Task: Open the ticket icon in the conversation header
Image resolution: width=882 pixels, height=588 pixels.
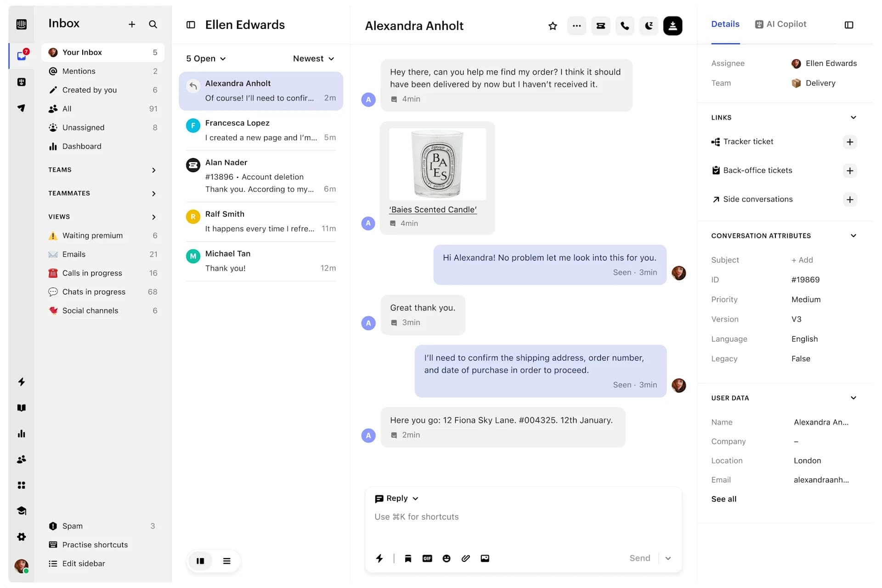Action: [600, 26]
